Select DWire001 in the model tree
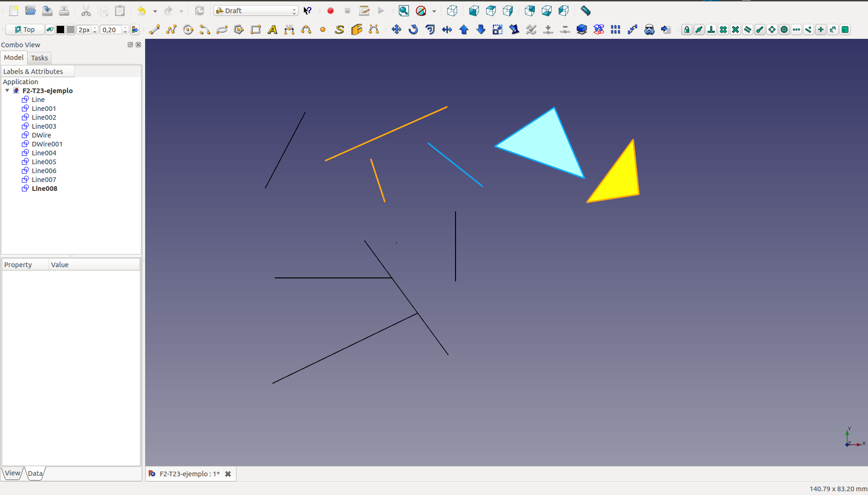This screenshot has width=868, height=495. [47, 144]
